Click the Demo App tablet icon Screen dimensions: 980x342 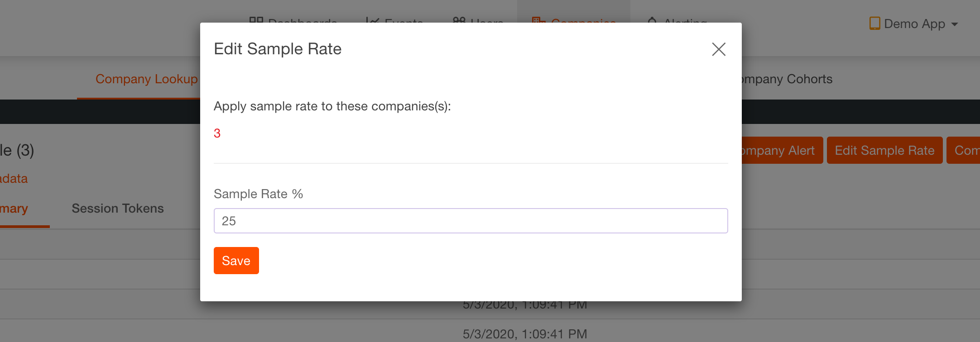coord(874,24)
